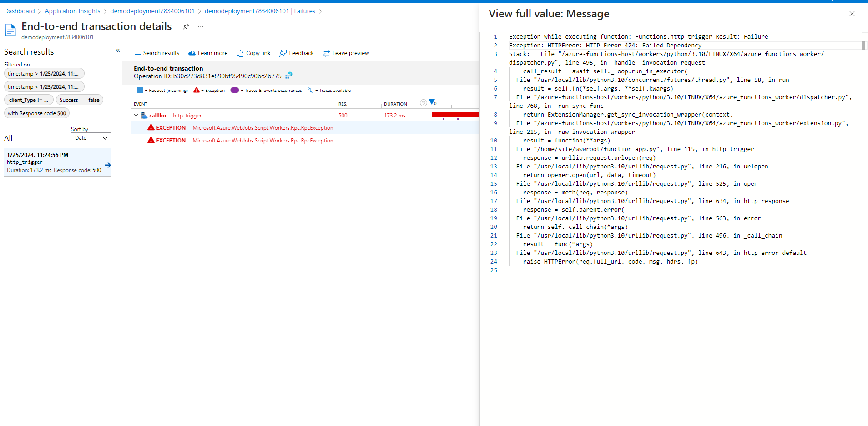Open the Sort by Date dropdown
The image size is (868, 426).
tap(91, 138)
